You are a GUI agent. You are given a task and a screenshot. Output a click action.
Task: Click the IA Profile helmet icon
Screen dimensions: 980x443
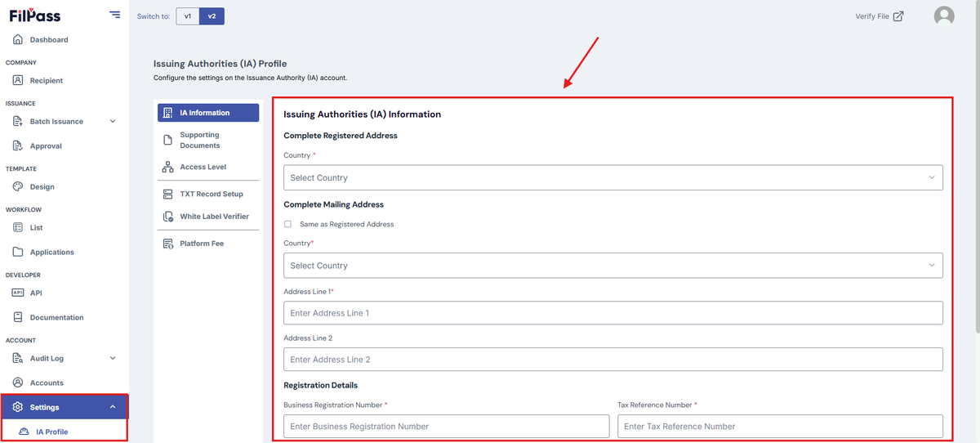(24, 432)
